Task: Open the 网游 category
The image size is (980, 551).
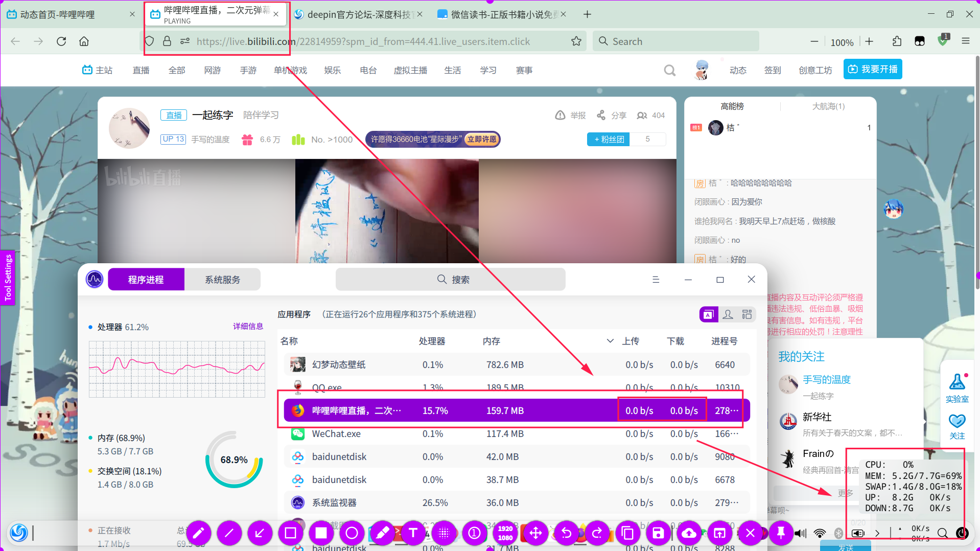Action: pos(213,70)
